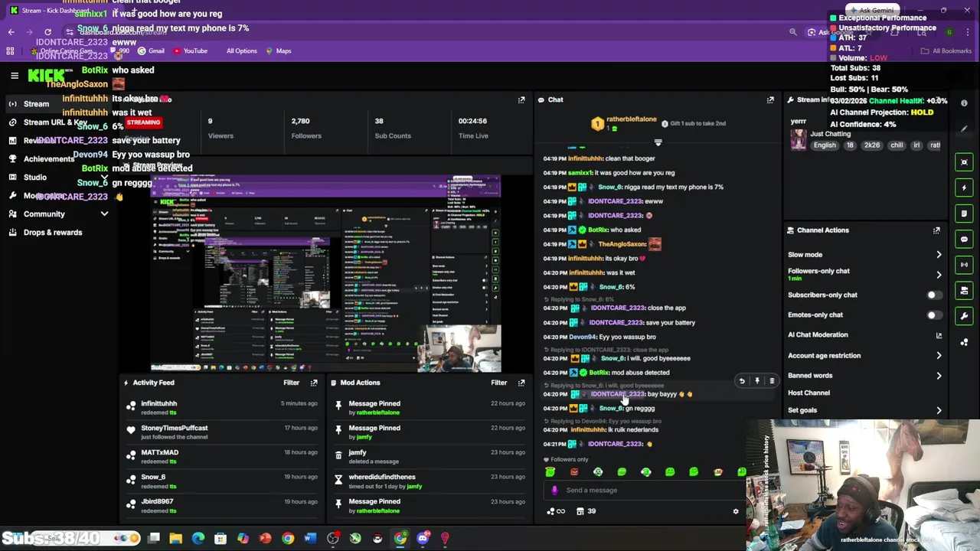Toggle Emotes-only chat switch
This screenshot has height=551, width=980.
(933, 315)
